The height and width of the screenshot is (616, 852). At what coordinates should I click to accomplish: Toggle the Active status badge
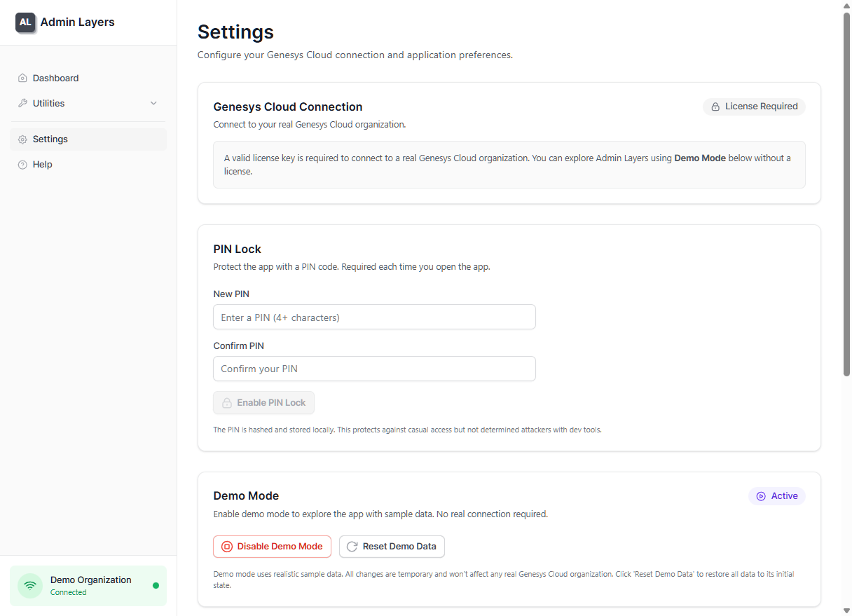pyautogui.click(x=776, y=495)
